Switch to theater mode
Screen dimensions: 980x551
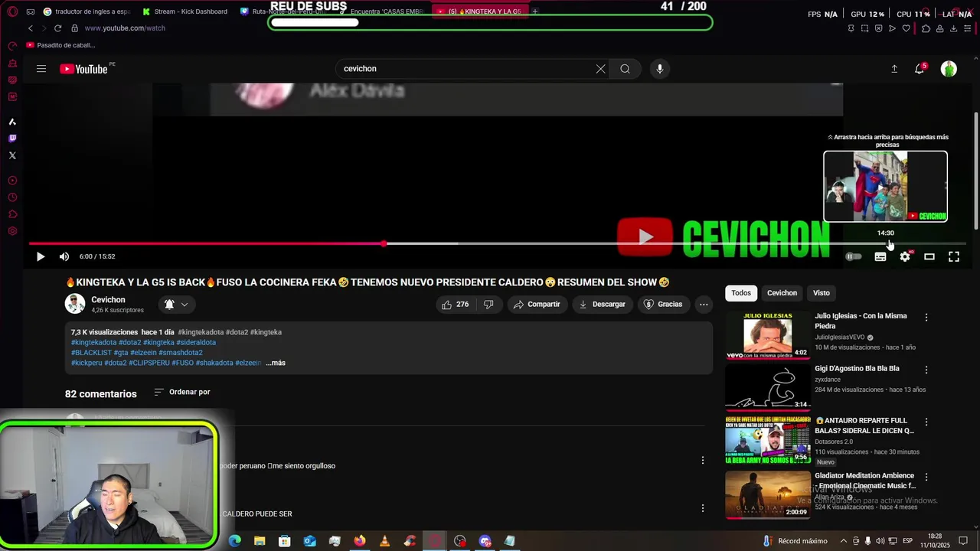(x=929, y=256)
